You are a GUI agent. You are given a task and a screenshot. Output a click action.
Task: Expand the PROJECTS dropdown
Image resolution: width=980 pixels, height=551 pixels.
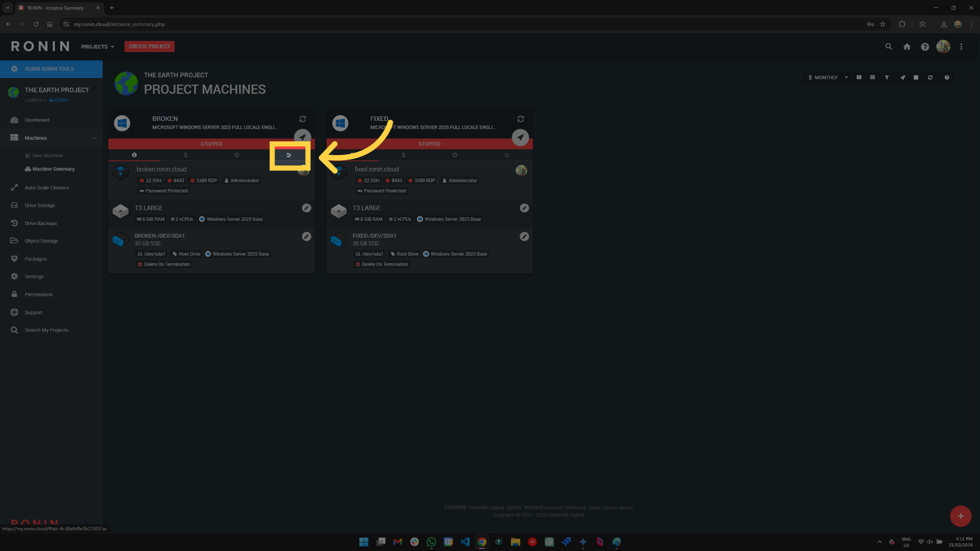tap(97, 46)
